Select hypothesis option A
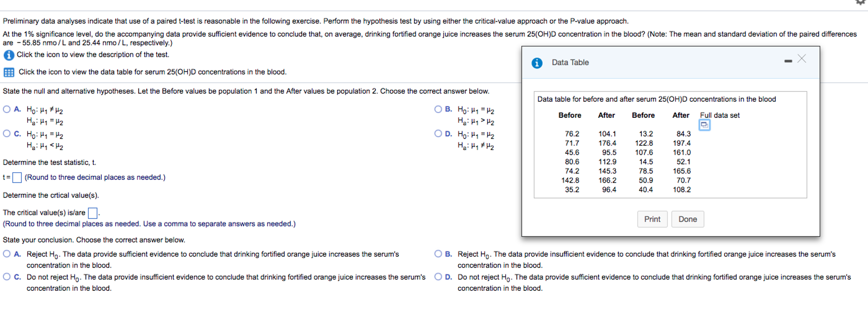Image resolution: width=868 pixels, height=318 pixels. pyautogui.click(x=6, y=109)
